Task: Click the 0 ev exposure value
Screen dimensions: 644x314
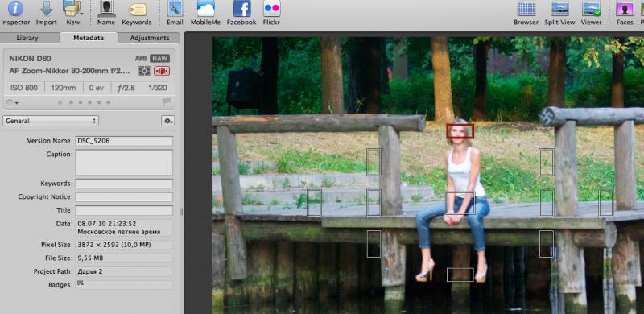Action: pyautogui.click(x=96, y=88)
